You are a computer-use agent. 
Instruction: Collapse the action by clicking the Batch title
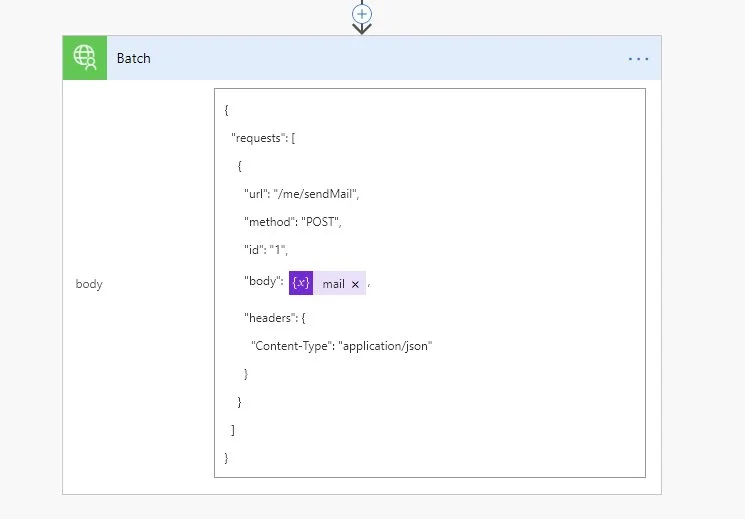(133, 58)
